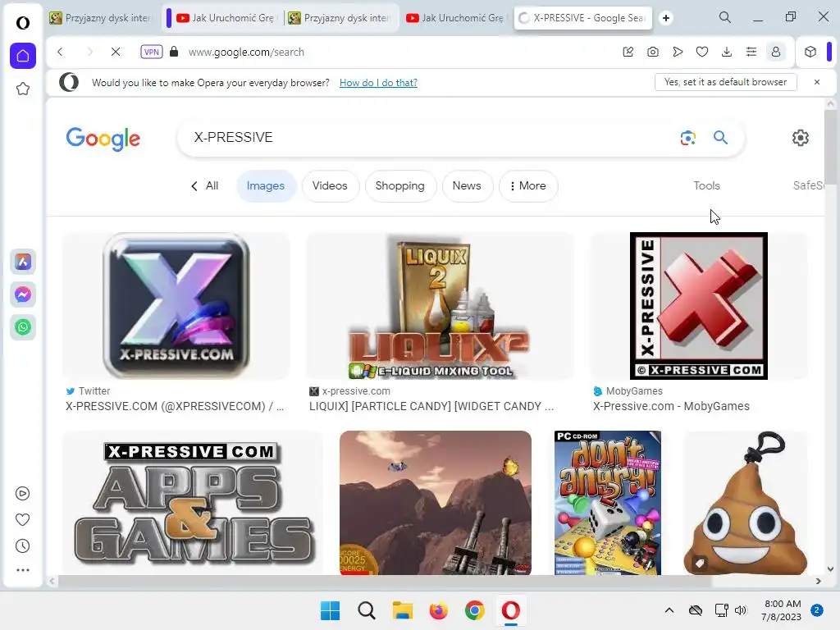
Task: Toggle the VPN badge in the address bar
Action: (x=152, y=52)
